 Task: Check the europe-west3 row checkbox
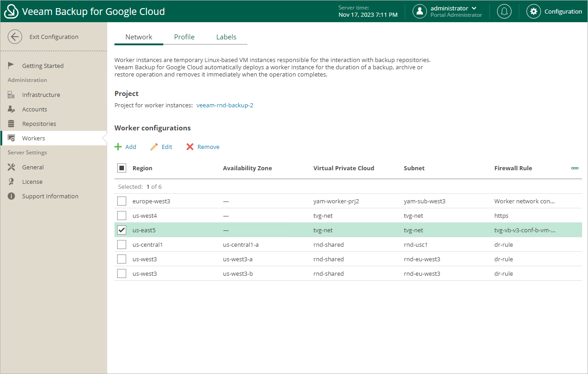122,201
